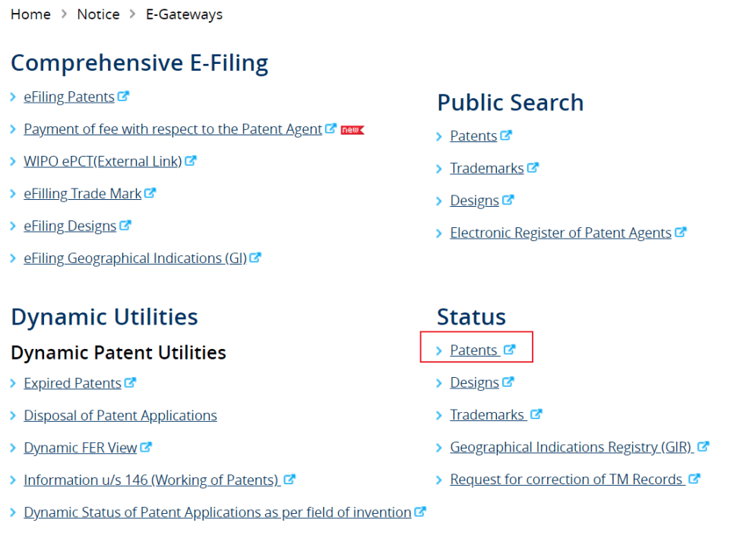Open Dynamic Status of Patent Applications link
Viewport: 756px width, 542px height.
(x=217, y=512)
